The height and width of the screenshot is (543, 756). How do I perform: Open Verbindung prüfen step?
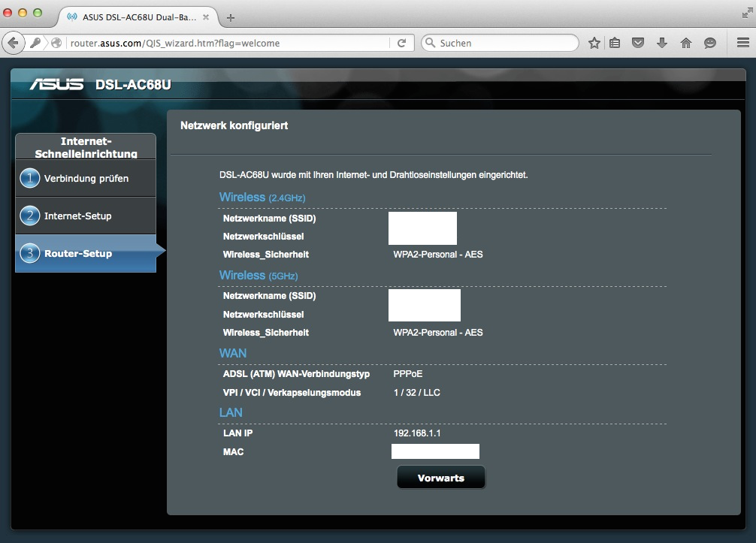pos(86,178)
